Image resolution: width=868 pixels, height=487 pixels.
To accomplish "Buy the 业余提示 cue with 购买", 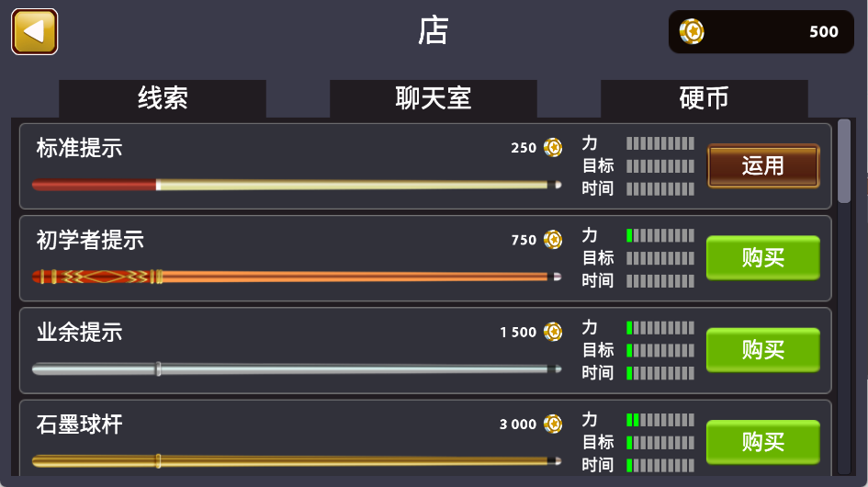I will click(763, 350).
